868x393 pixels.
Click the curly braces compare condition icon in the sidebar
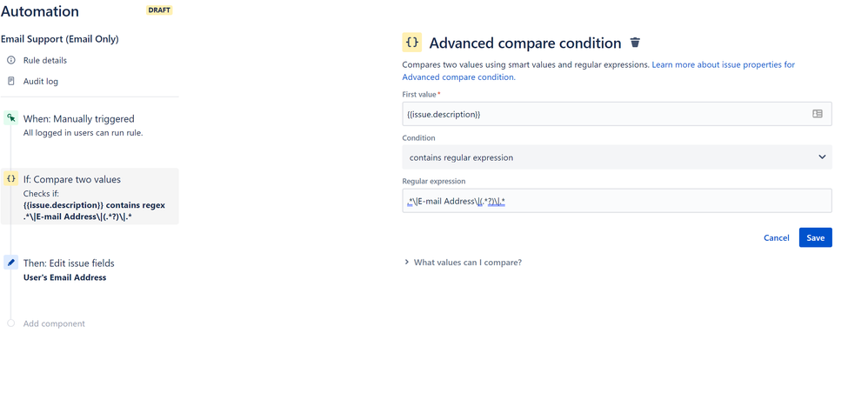tap(11, 179)
